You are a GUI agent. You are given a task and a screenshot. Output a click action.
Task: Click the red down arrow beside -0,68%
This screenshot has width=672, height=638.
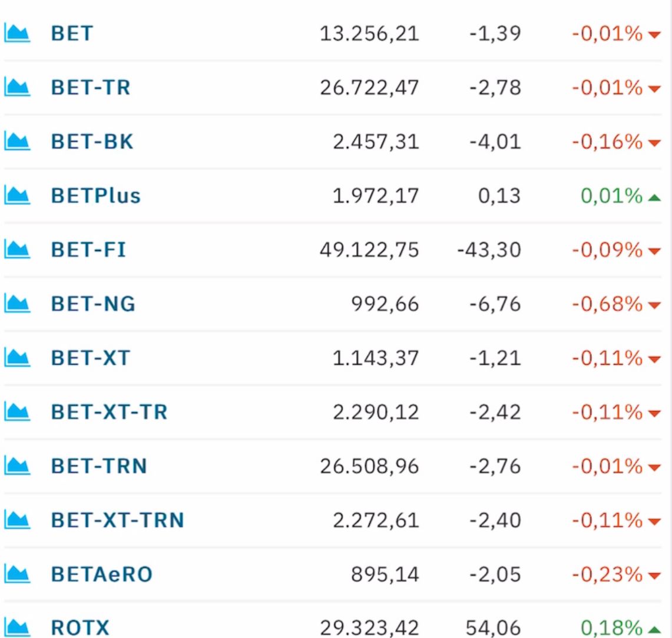(654, 305)
